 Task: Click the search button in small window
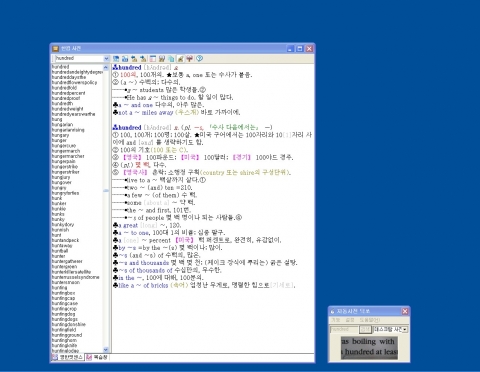pos(365,330)
